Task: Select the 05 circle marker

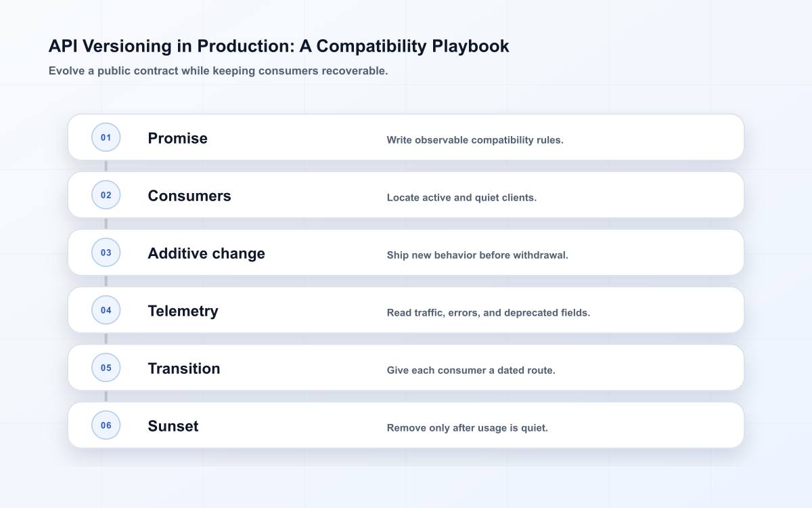Action: (x=106, y=368)
